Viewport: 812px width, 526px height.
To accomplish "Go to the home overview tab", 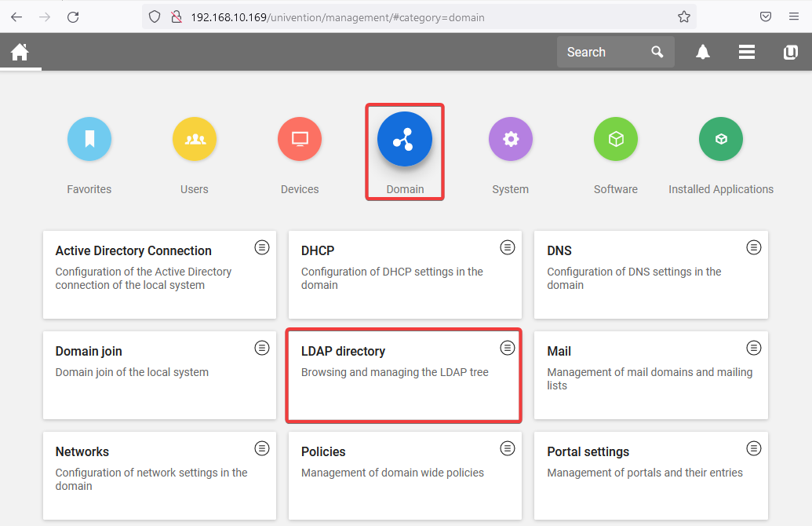I will [20, 52].
